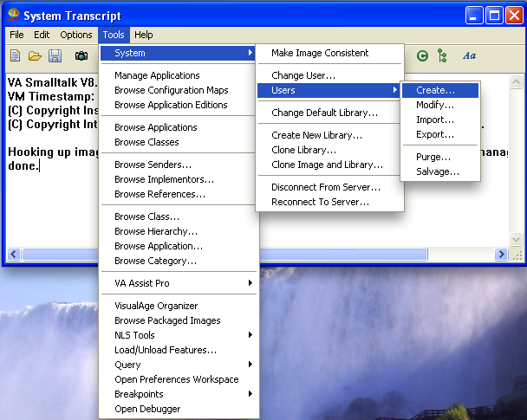This screenshot has width=527, height=420.
Task: Open the Help menu
Action: [144, 35]
